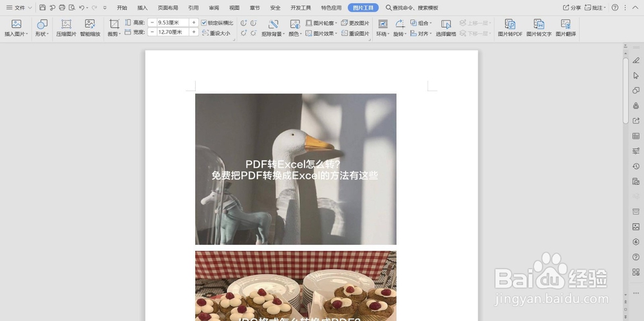Open the history clock icon in right sidebar
Image resolution: width=644 pixels, height=321 pixels.
[636, 166]
